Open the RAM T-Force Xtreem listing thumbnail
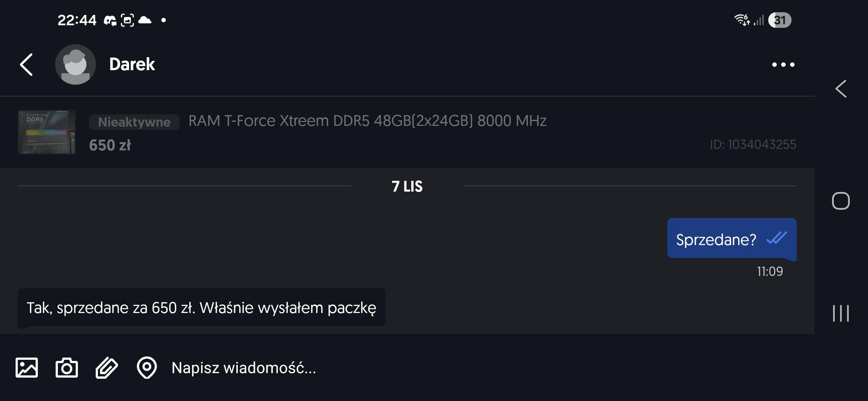The image size is (868, 401). [x=47, y=132]
